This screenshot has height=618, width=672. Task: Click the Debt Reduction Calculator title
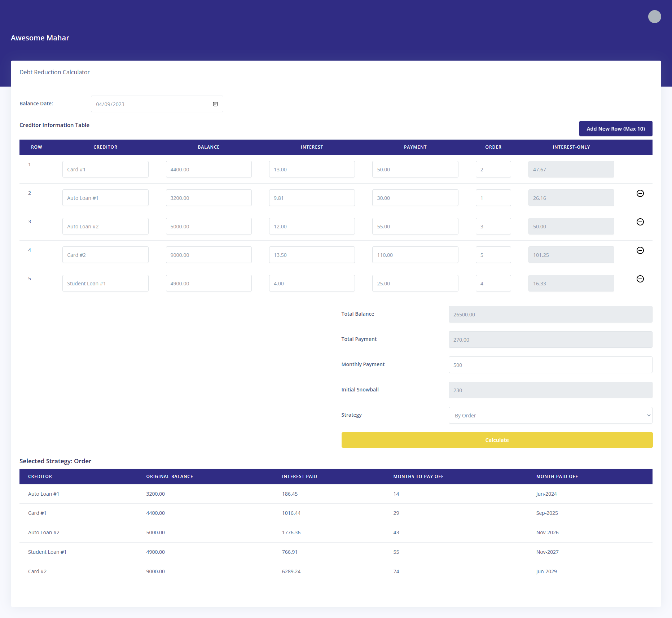(x=54, y=72)
